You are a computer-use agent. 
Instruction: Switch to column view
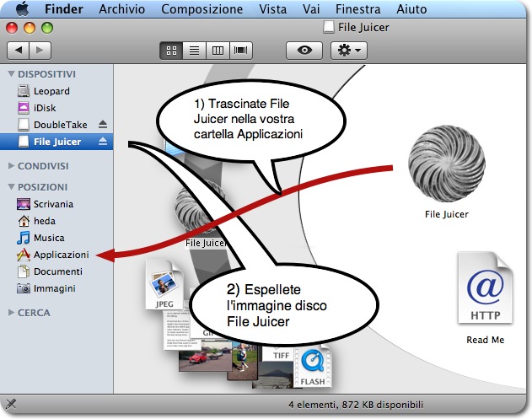pos(218,51)
